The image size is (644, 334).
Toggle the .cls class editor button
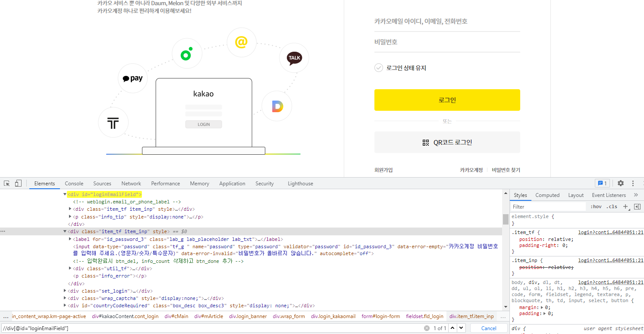click(612, 206)
